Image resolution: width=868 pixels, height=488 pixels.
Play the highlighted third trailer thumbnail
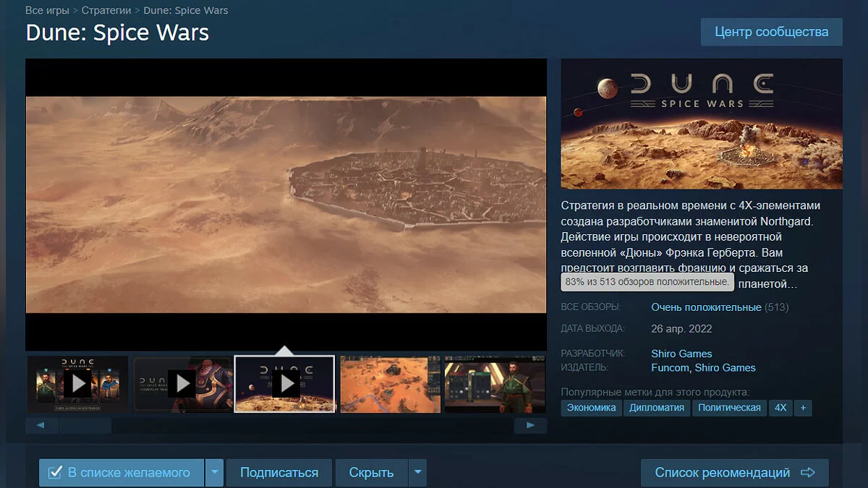point(285,384)
